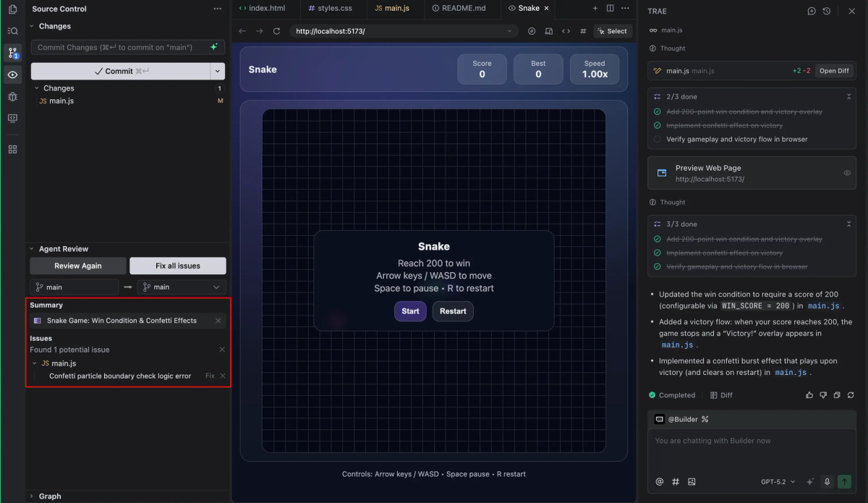This screenshot has height=503, width=868.
Task: Collapse the Changes file group
Action: 37,88
